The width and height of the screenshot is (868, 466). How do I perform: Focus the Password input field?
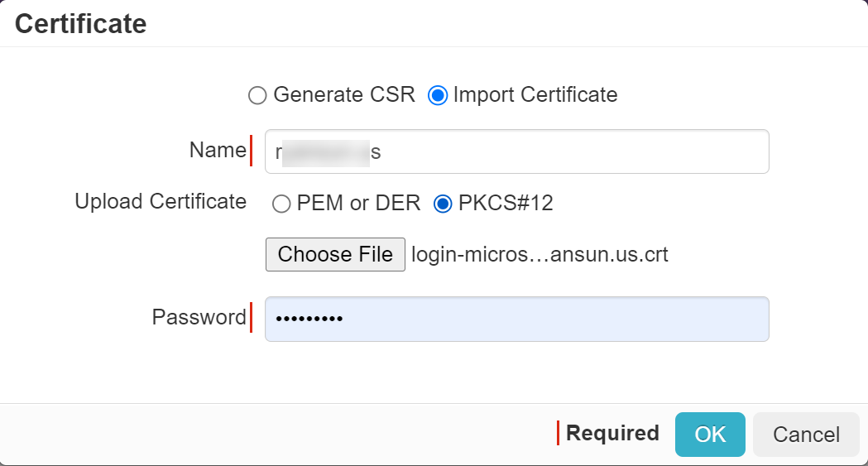(x=517, y=319)
